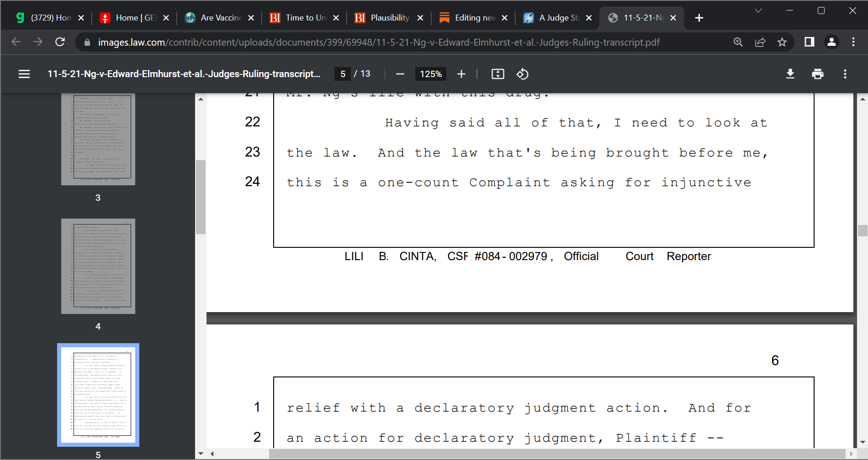Click scroll-down arrow of thumbnail panel

[201, 454]
